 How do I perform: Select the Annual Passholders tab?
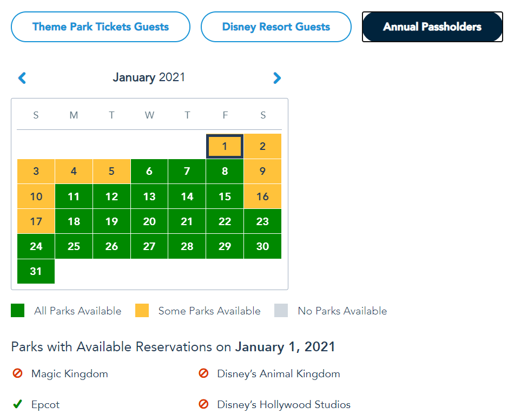432,27
